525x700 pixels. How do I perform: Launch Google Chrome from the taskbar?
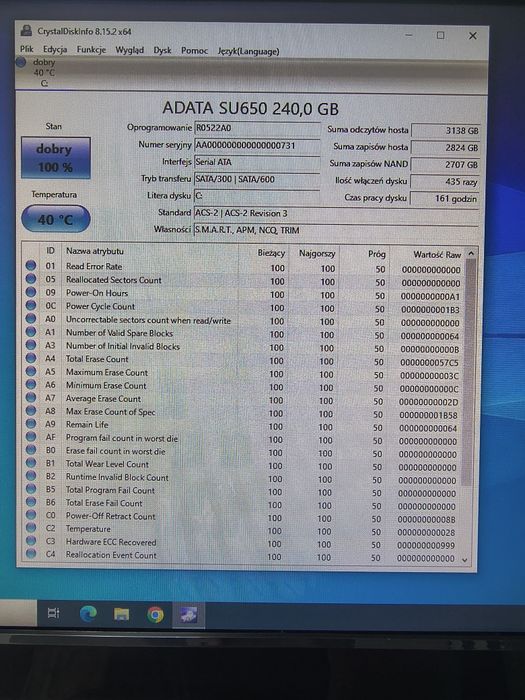[x=155, y=615]
